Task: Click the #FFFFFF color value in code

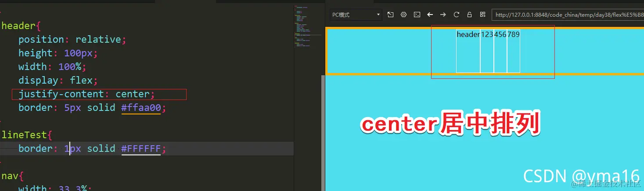Action: pyautogui.click(x=141, y=149)
